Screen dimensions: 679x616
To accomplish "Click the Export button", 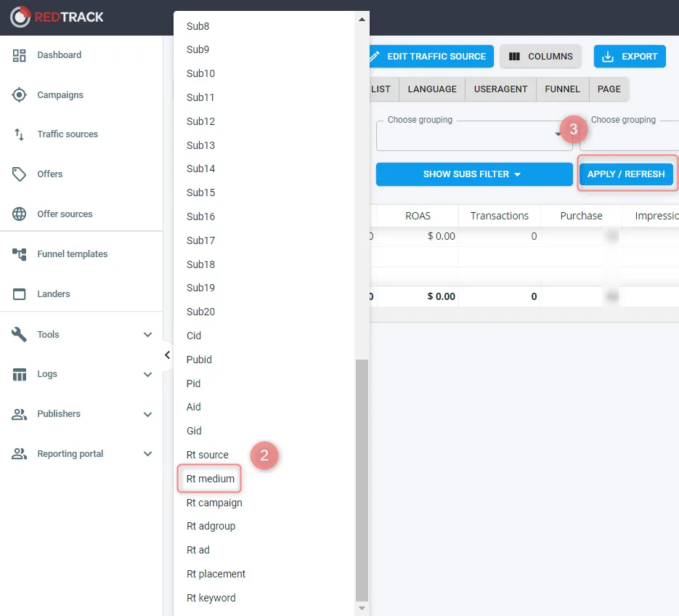I will pyautogui.click(x=630, y=57).
